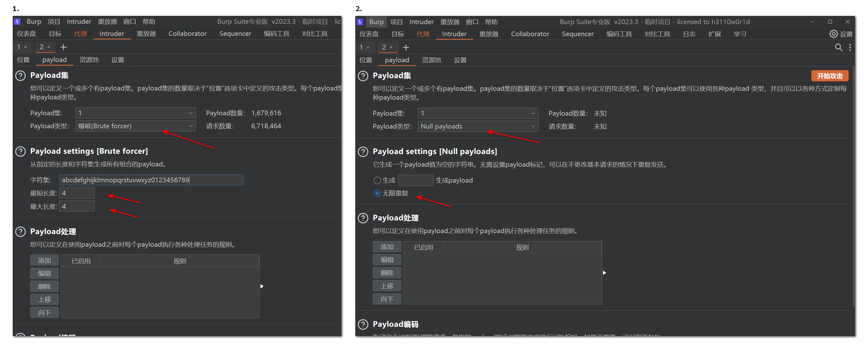
Task: Click the search magnifier icon
Action: 838,47
